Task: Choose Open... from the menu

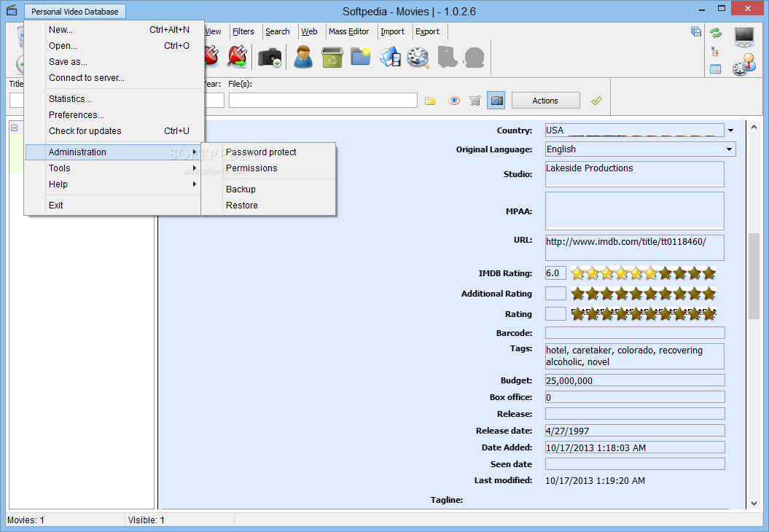Action: 114,46
